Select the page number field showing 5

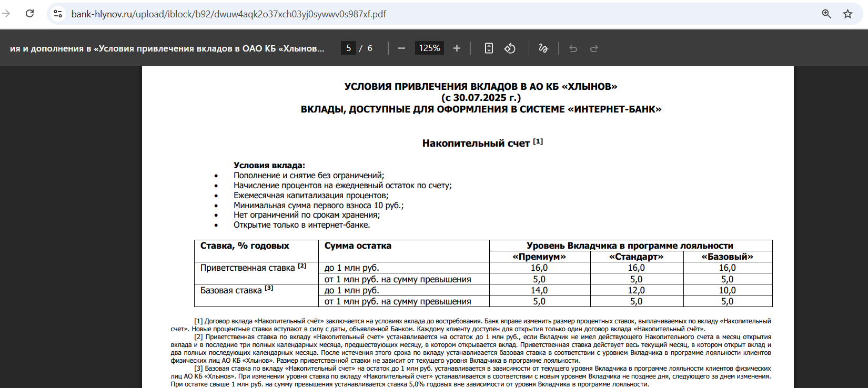(348, 48)
